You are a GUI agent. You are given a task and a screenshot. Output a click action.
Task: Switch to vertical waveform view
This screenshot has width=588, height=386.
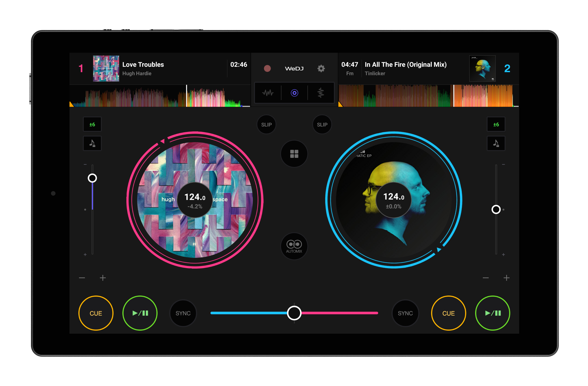pos(321,93)
